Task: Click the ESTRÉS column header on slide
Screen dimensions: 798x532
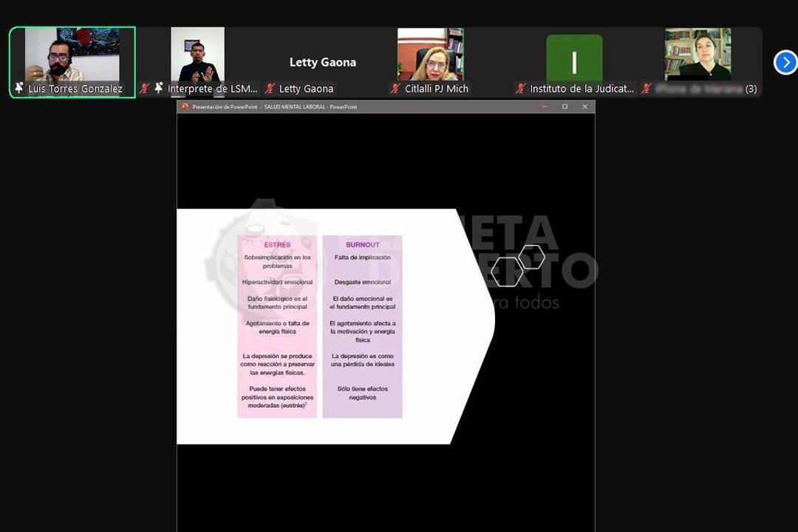Action: [277, 245]
